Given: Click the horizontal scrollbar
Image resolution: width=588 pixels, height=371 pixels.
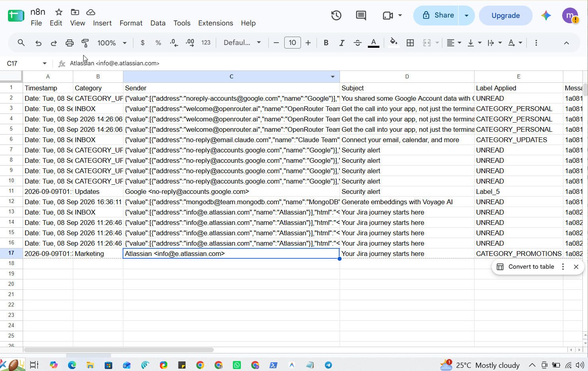Looking at the screenshot, I should pyautogui.click(x=119, y=350).
